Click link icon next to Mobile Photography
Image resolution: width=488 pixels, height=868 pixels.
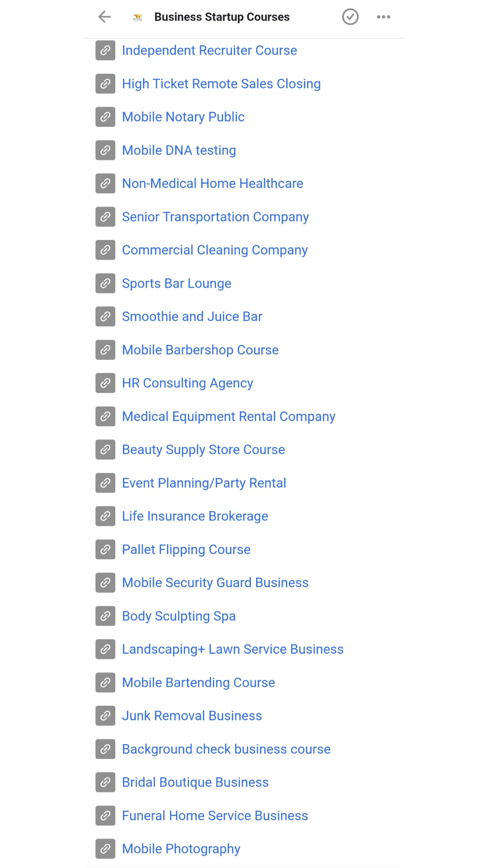click(x=105, y=849)
